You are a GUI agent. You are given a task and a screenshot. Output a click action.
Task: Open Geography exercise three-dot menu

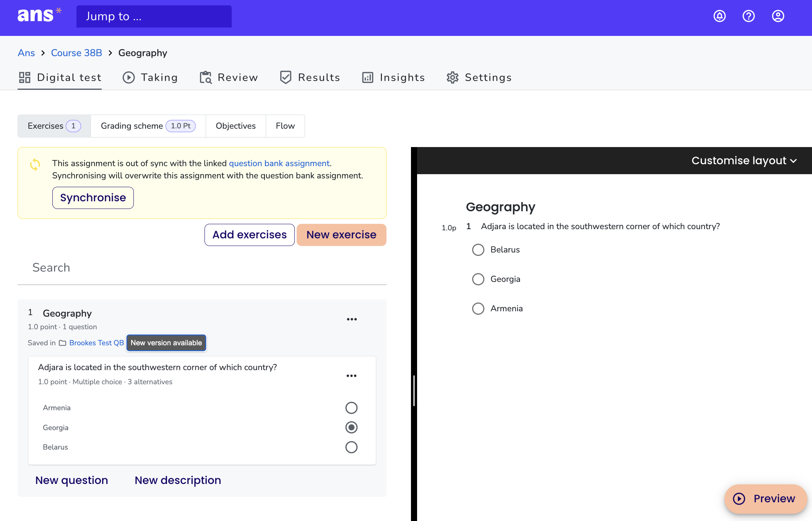tap(352, 319)
